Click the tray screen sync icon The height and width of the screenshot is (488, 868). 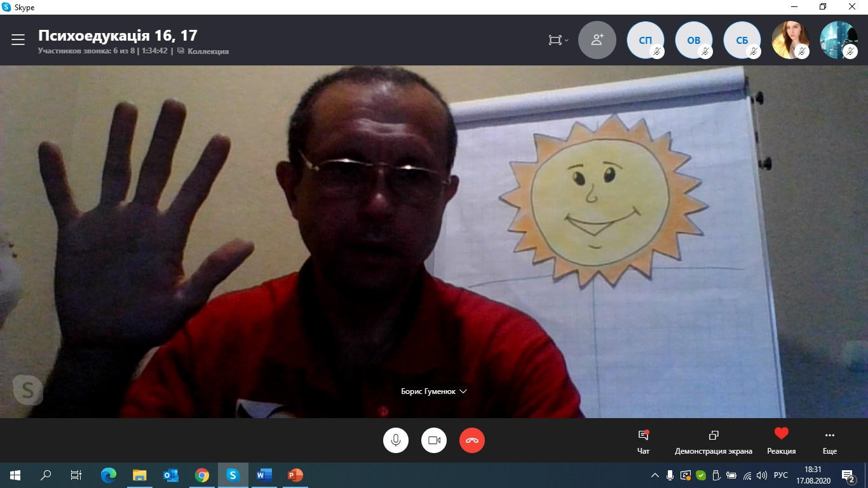[686, 475]
